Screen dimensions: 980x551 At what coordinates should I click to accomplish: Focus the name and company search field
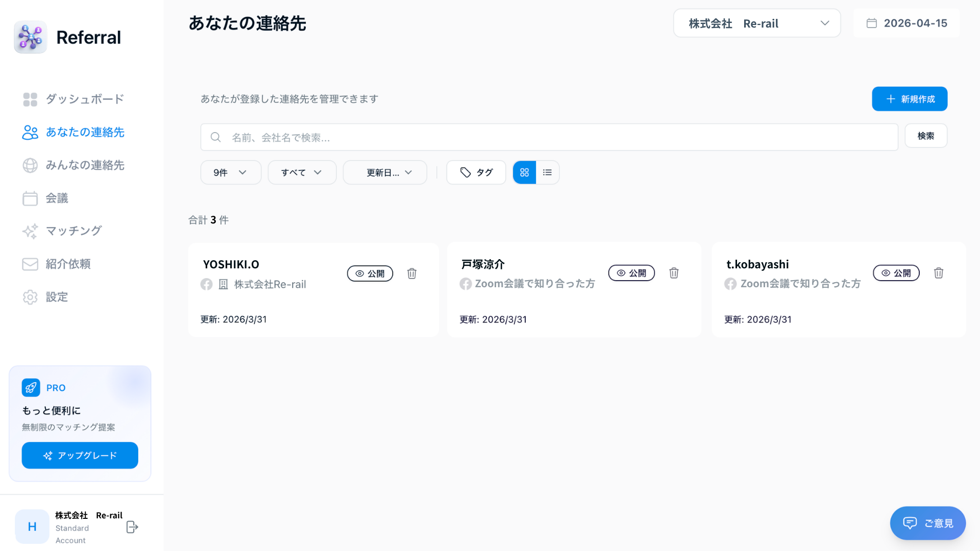click(x=549, y=137)
